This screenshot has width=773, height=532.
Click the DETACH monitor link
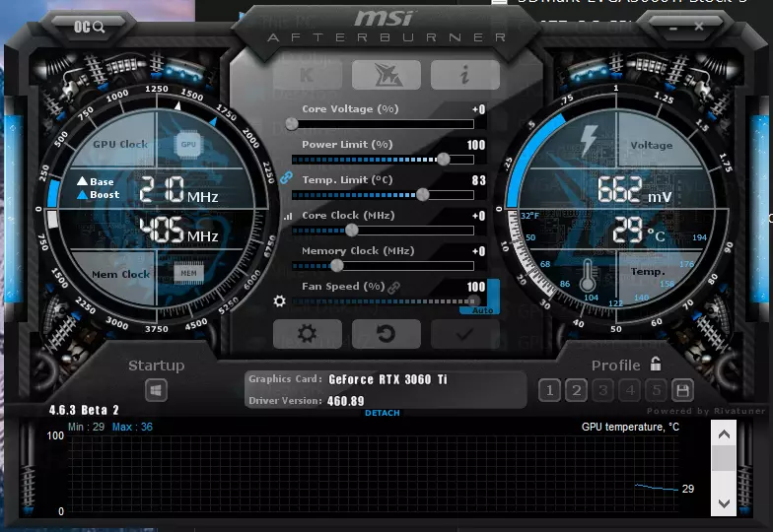383,414
